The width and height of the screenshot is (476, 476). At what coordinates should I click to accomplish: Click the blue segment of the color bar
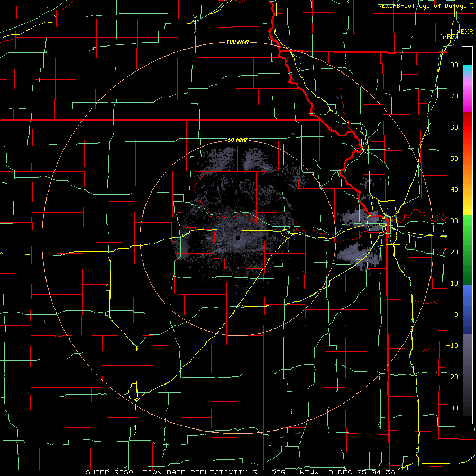[467, 309]
